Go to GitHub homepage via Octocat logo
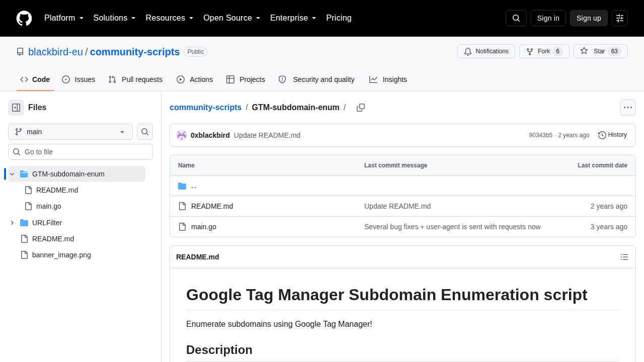The width and height of the screenshot is (644, 362). [24, 18]
